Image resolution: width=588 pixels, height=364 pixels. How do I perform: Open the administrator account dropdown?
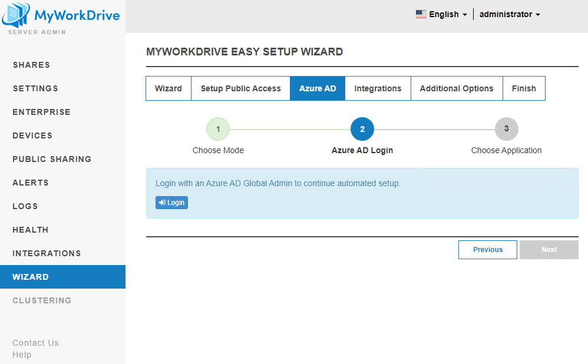pos(509,14)
